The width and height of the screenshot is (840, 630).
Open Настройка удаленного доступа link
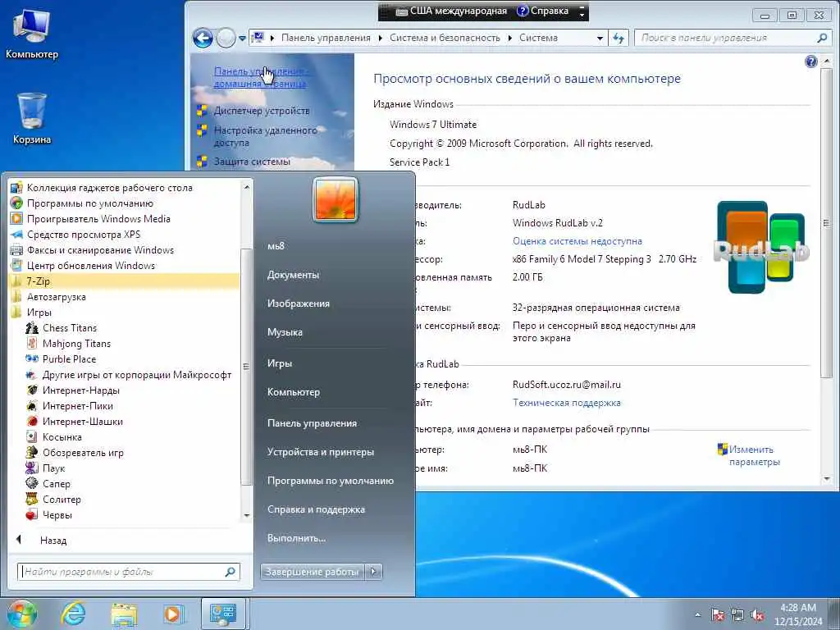(266, 137)
